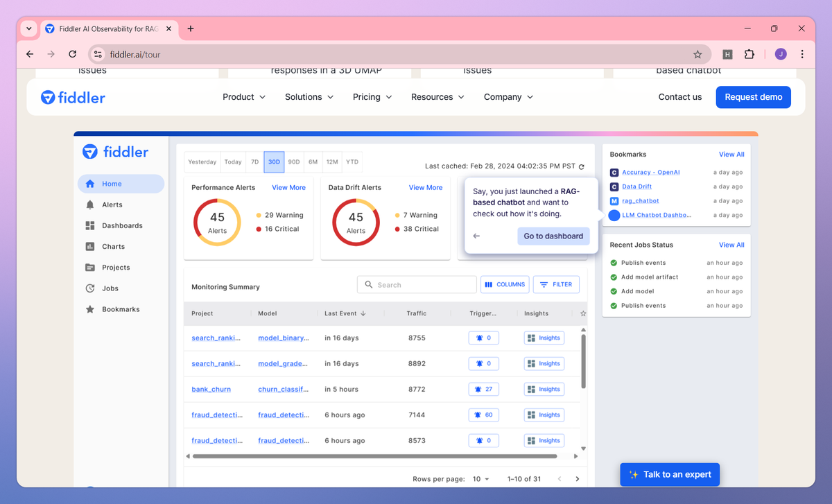The height and width of the screenshot is (504, 832).
Task: Click the Performance Alerts donut chart
Action: pyautogui.click(x=217, y=222)
